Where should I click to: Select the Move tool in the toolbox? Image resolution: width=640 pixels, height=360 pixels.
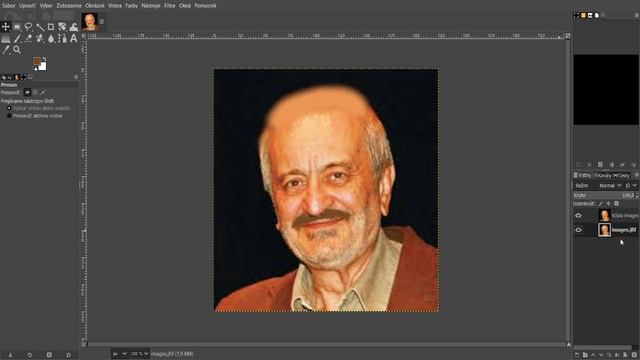point(6,27)
